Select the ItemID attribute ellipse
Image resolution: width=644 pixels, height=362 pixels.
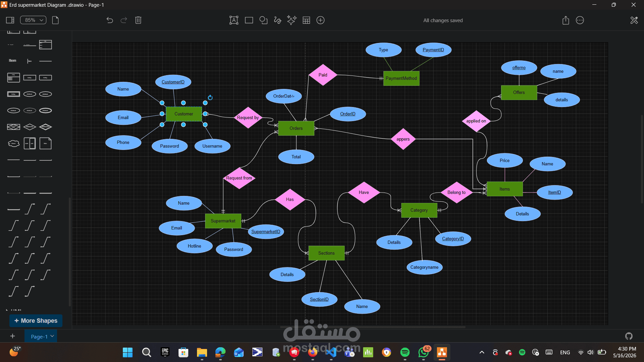tap(555, 193)
